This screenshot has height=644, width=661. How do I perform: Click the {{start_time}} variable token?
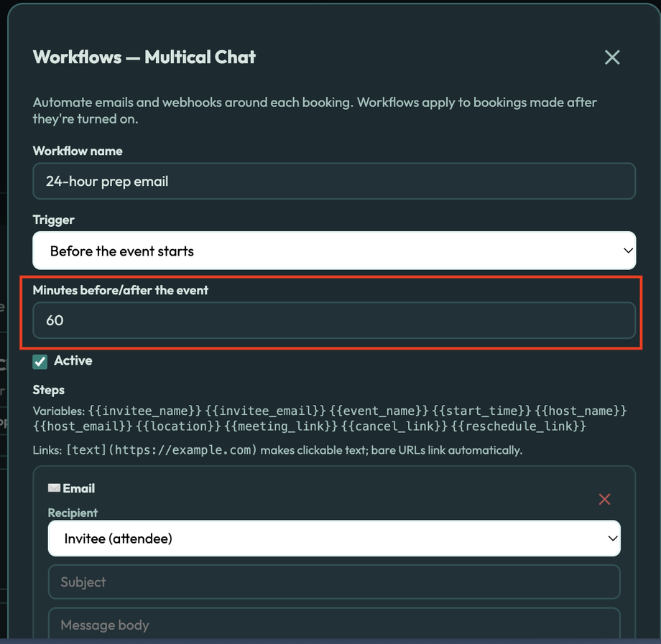point(482,411)
